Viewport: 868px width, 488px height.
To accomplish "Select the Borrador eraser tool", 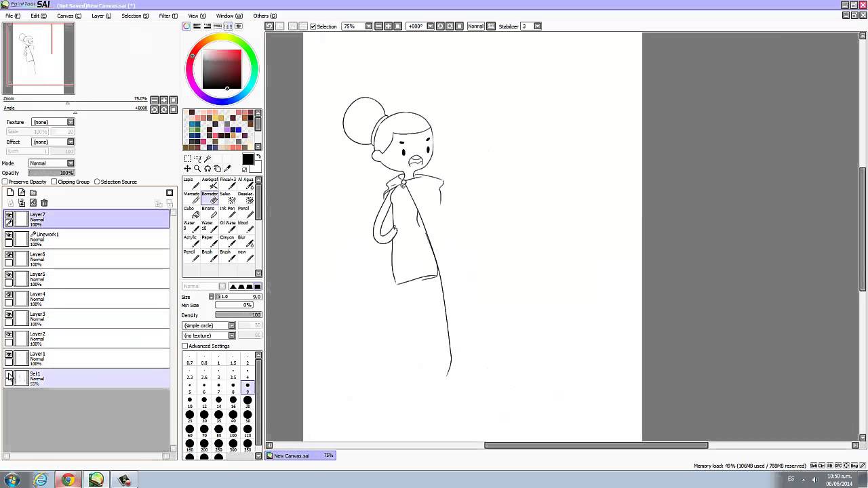I will click(x=209, y=198).
